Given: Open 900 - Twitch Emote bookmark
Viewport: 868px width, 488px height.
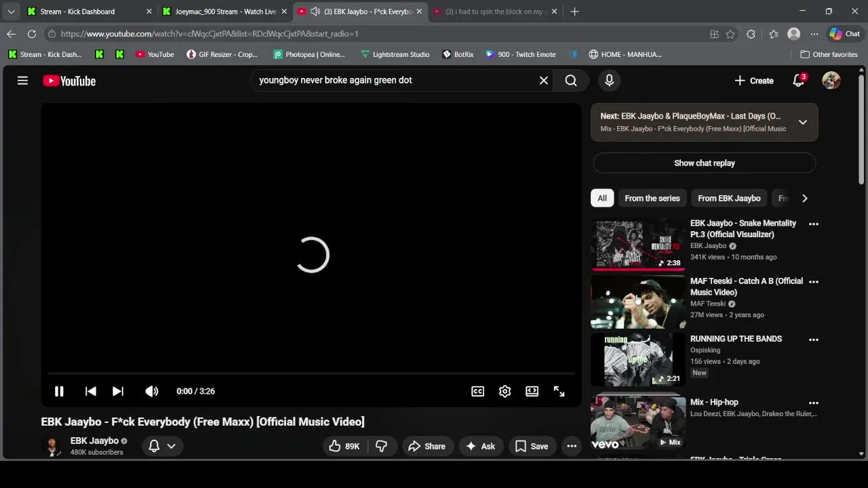Looking at the screenshot, I should 520,54.
